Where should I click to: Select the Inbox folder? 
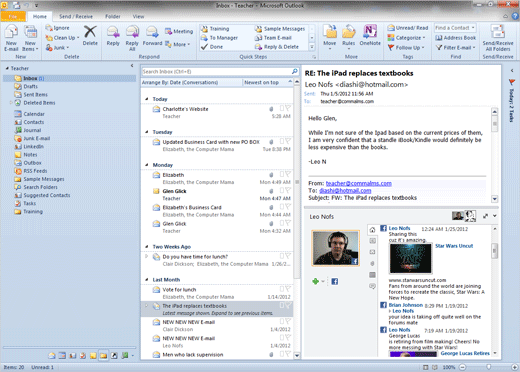[x=70, y=78]
